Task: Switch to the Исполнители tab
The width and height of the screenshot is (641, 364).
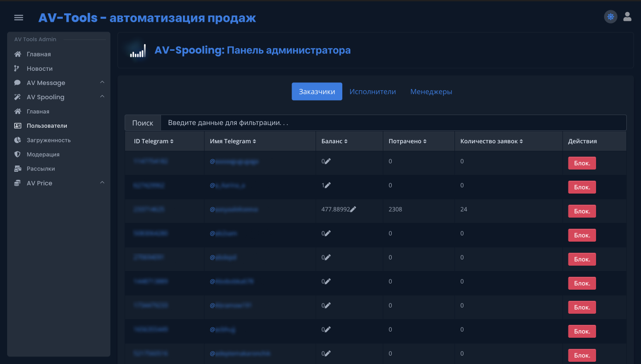Action: point(373,91)
